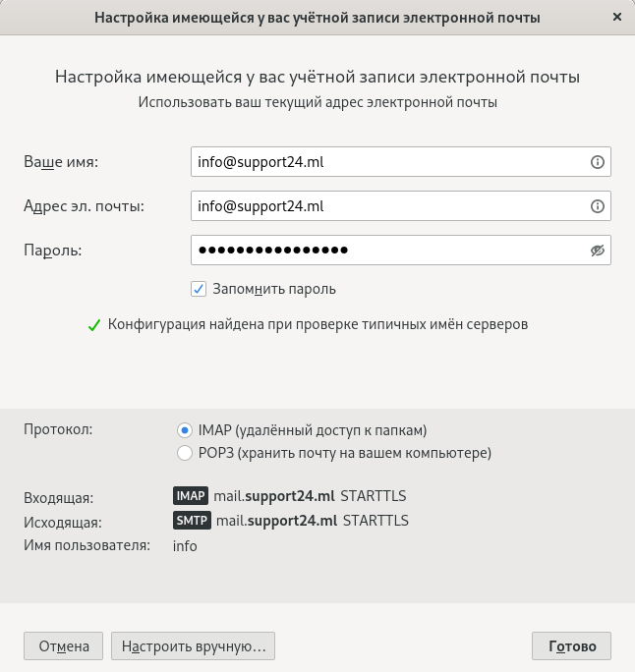Click the SMTP badge next to outgoing server
Image resolution: width=635 pixels, height=672 pixels.
pyautogui.click(x=192, y=521)
